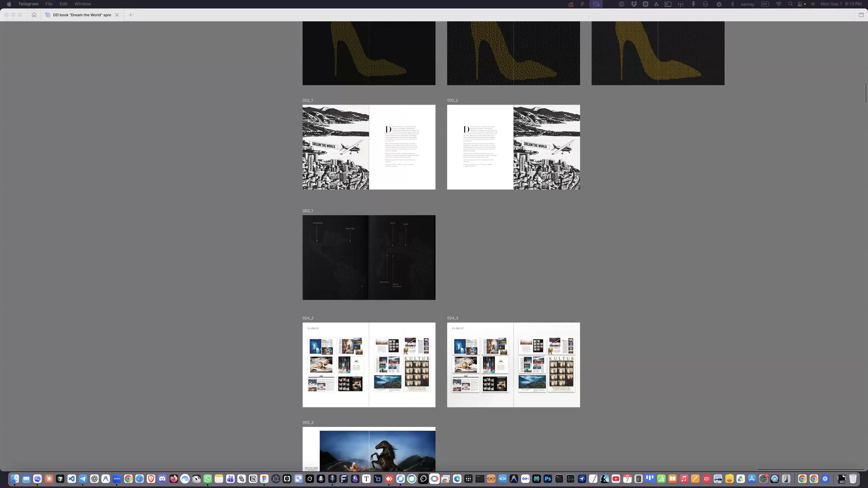Open the Trash in the Dock
Viewport: 868px width, 488px height.
pyautogui.click(x=853, y=479)
